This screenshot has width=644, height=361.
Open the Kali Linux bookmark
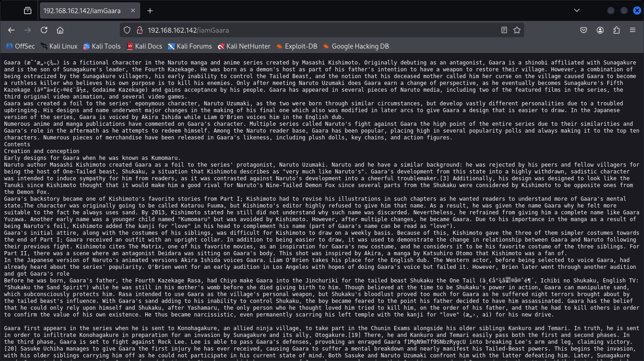tap(59, 46)
